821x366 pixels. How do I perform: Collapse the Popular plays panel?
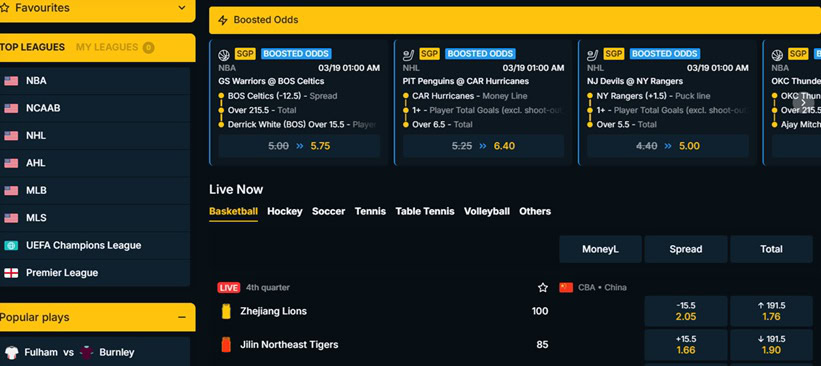click(182, 317)
